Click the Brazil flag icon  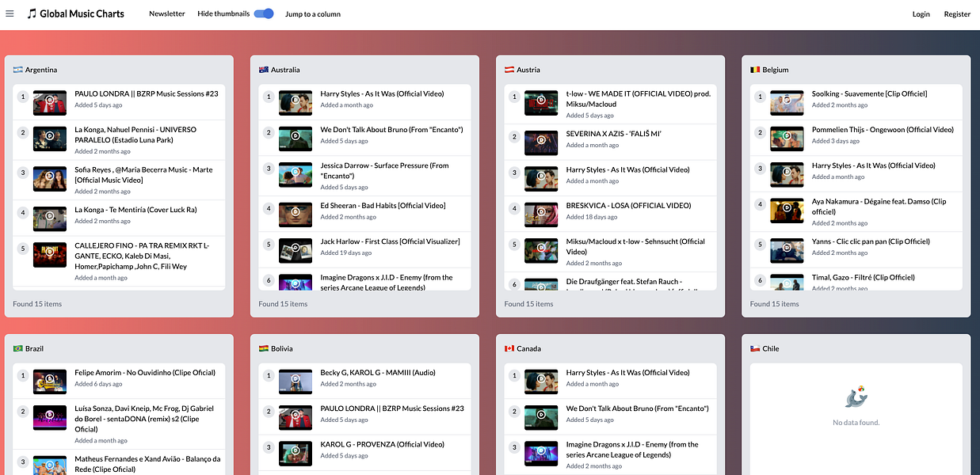pos(17,348)
